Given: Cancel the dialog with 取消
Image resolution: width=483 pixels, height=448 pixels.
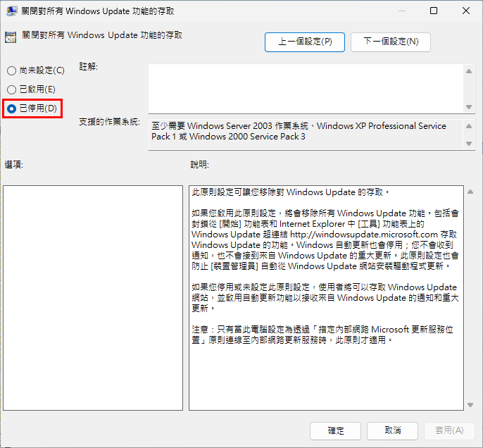Looking at the screenshot, I should tap(392, 430).
